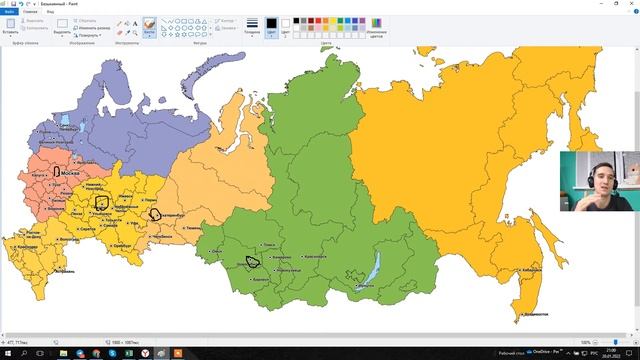
Task: Choose the yellow palette swatch
Action: pyautogui.click(x=333, y=20)
